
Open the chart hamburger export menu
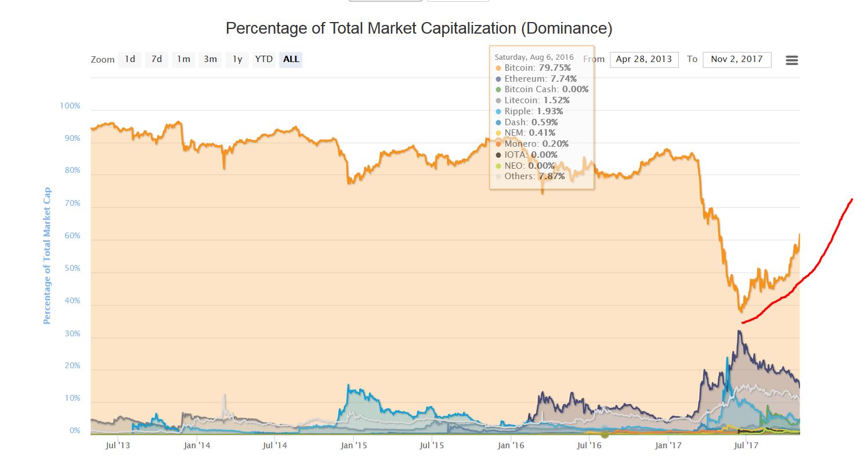tap(791, 60)
